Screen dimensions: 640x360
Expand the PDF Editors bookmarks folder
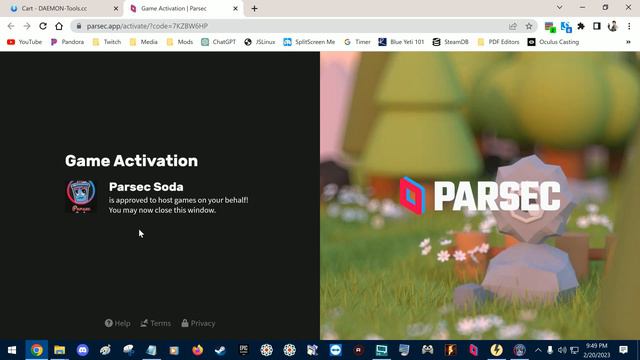coord(498,42)
